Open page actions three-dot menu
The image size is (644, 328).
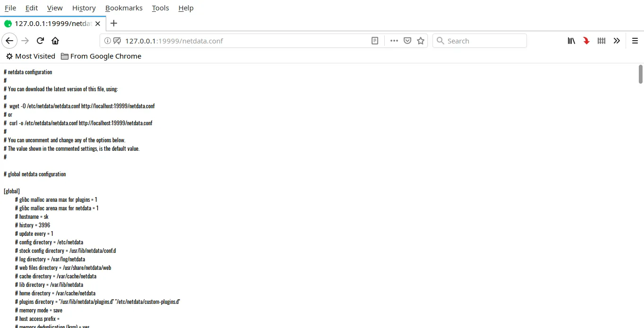tap(394, 41)
